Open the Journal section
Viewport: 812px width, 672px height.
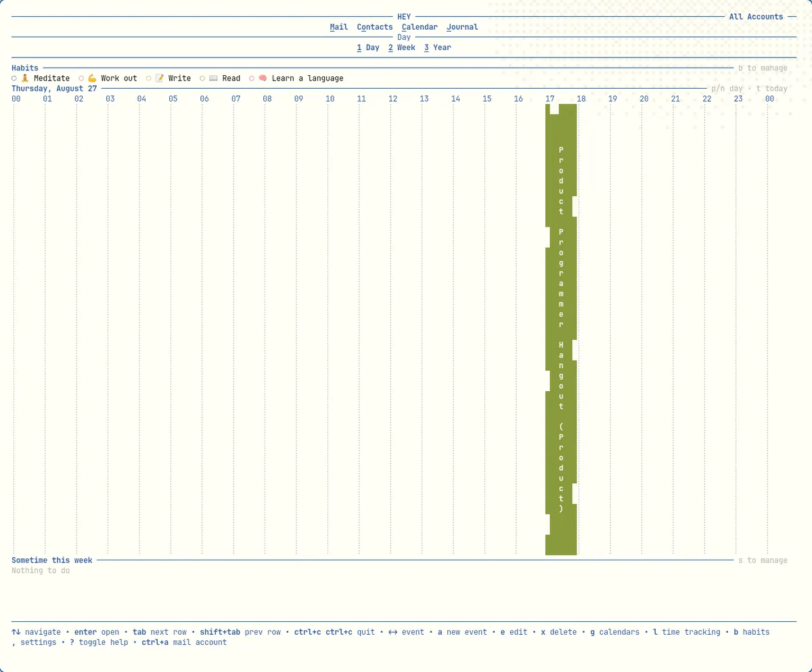[x=462, y=27]
